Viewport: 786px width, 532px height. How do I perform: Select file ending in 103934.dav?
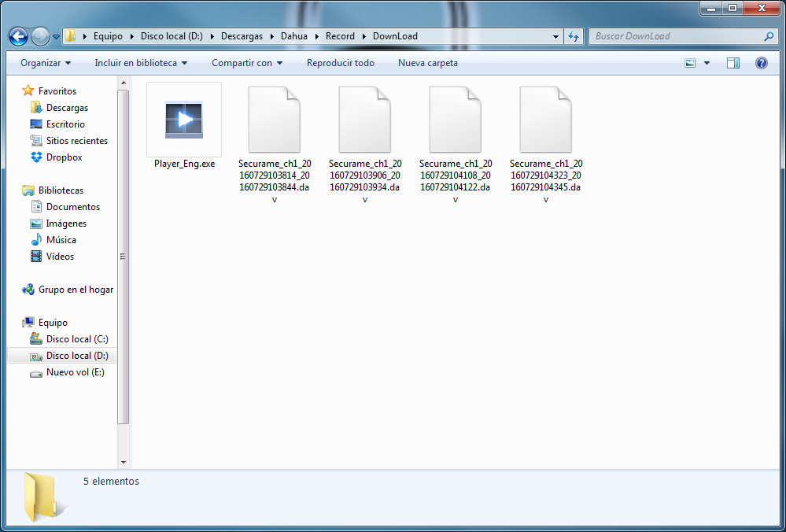(x=365, y=144)
